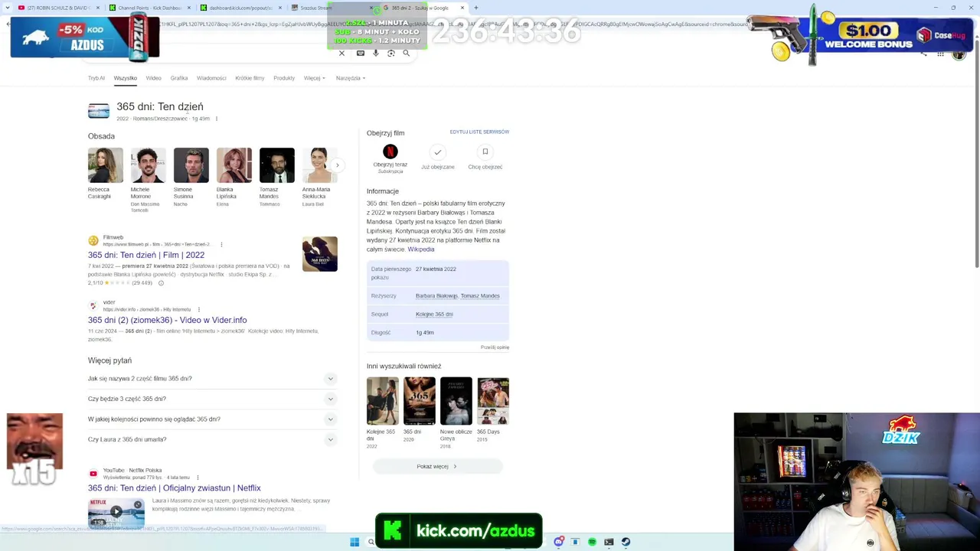Image resolution: width=980 pixels, height=551 pixels.
Task: Open cast photo of Rebecca Casiraghi
Action: point(106,165)
